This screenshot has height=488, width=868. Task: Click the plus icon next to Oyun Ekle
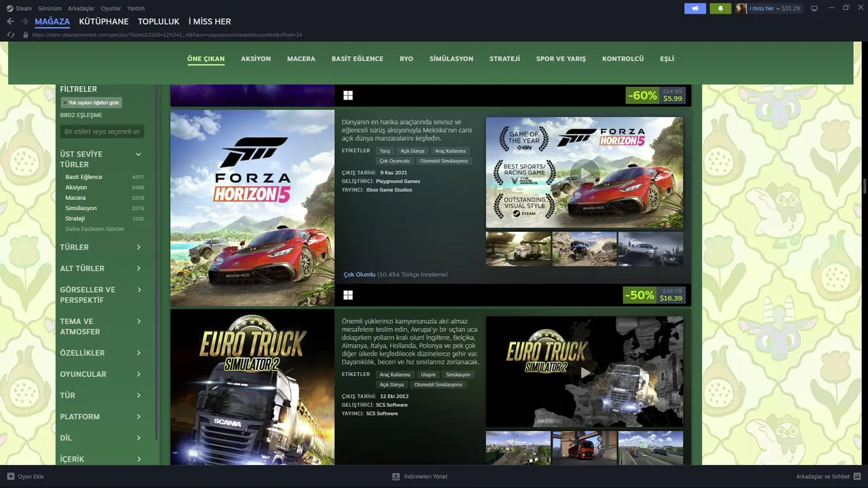(11, 476)
